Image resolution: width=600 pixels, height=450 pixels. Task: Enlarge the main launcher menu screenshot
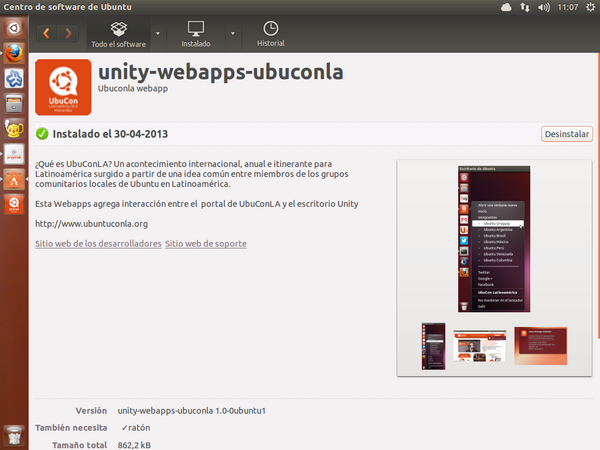pyautogui.click(x=494, y=239)
